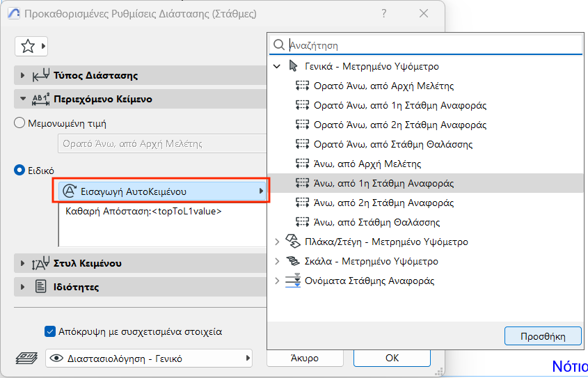Expand the Ονόματα Στάθμης Αναφοράς group
The height and width of the screenshot is (378, 588).
[277, 281]
